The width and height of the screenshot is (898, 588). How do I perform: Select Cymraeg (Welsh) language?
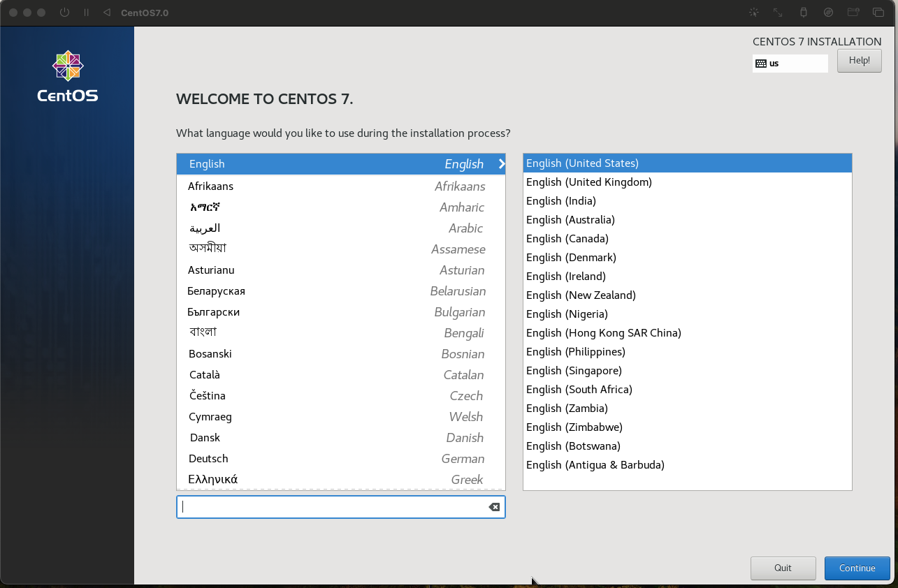[341, 417]
